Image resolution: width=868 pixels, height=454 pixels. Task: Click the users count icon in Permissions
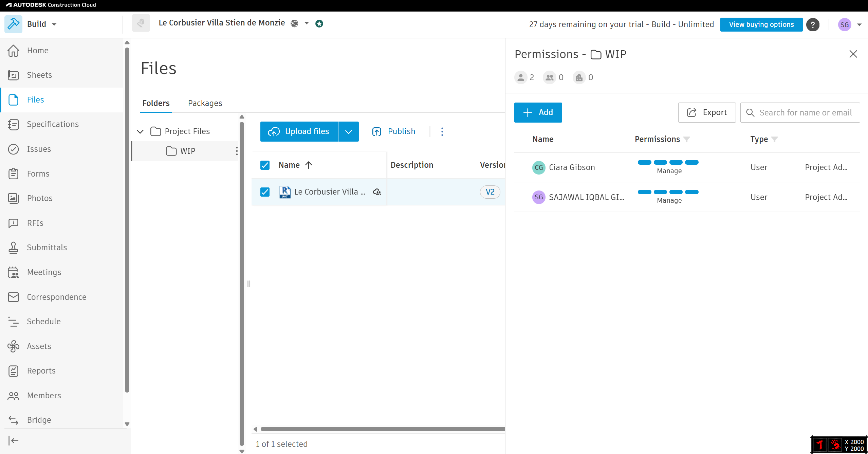[x=521, y=78]
